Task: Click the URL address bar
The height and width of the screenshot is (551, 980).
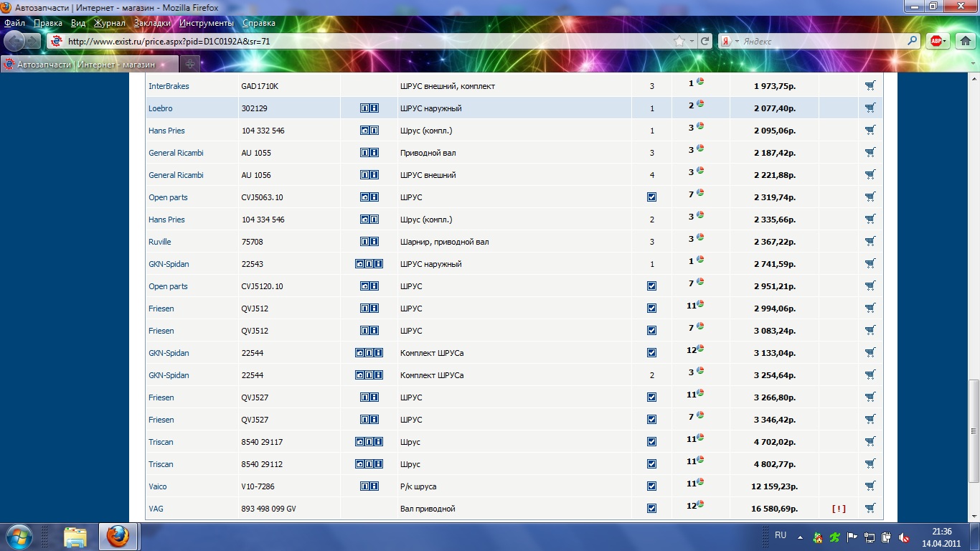Action: pyautogui.click(x=359, y=42)
